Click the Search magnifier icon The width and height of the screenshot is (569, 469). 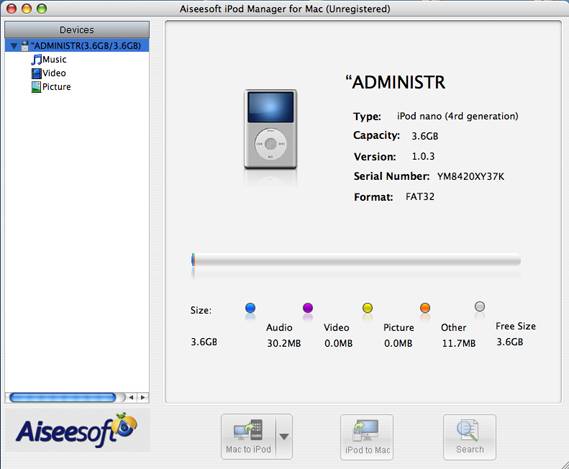point(468,431)
